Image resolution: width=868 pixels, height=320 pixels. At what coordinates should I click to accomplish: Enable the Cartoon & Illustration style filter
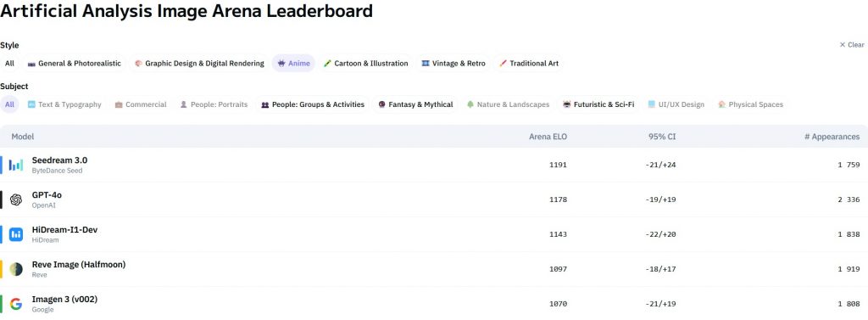point(366,63)
